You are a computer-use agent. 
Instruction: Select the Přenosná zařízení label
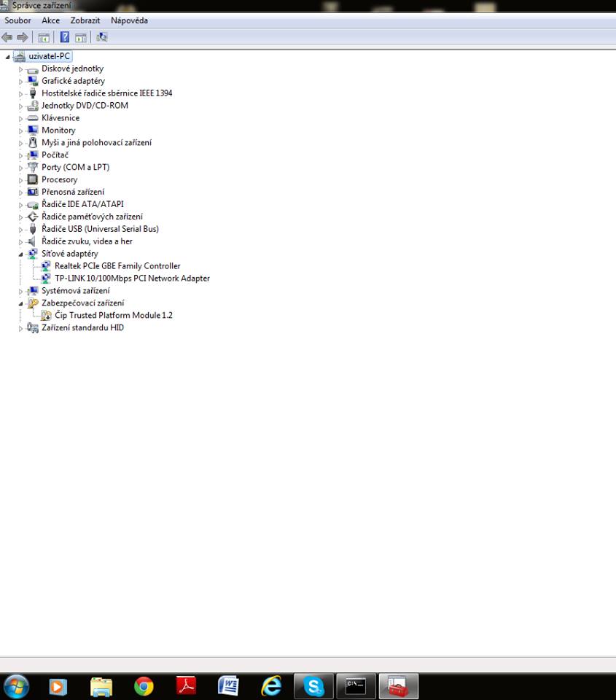73,192
